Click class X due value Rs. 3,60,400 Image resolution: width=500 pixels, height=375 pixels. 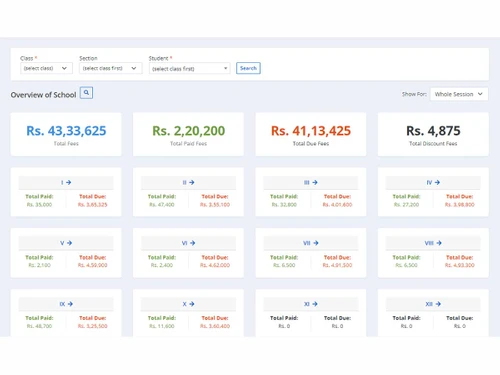click(x=215, y=326)
